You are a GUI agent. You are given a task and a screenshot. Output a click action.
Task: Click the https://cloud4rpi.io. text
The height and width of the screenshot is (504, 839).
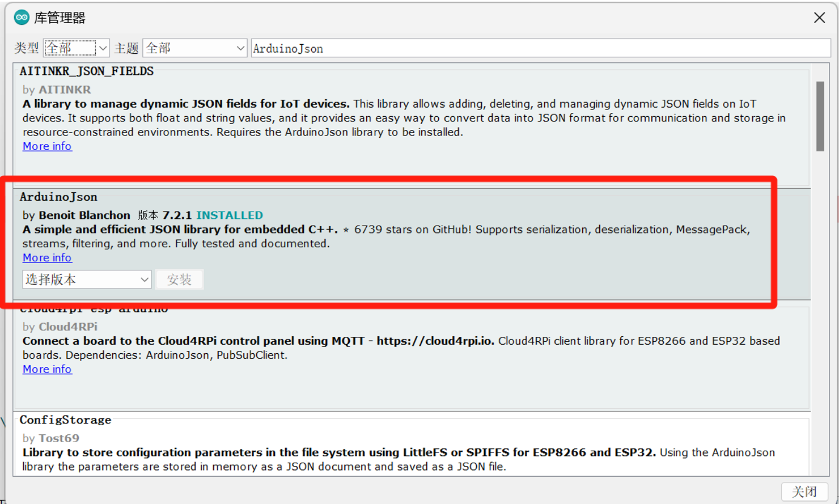(x=435, y=341)
